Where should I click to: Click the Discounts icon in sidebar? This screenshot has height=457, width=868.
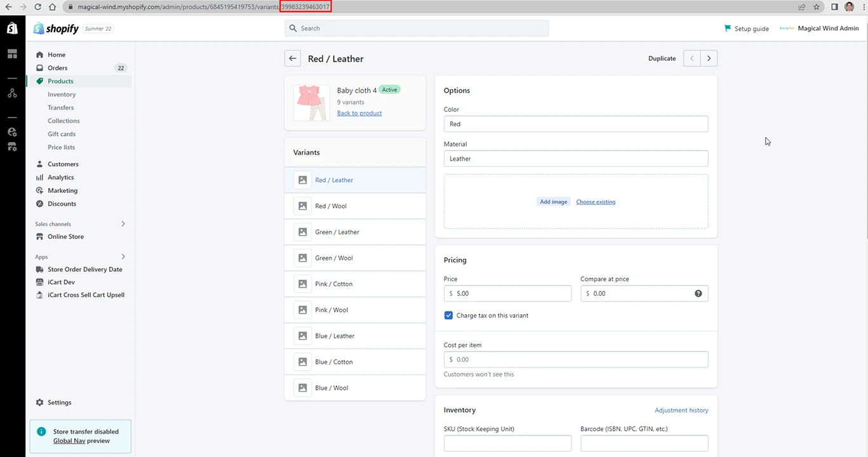(40, 204)
